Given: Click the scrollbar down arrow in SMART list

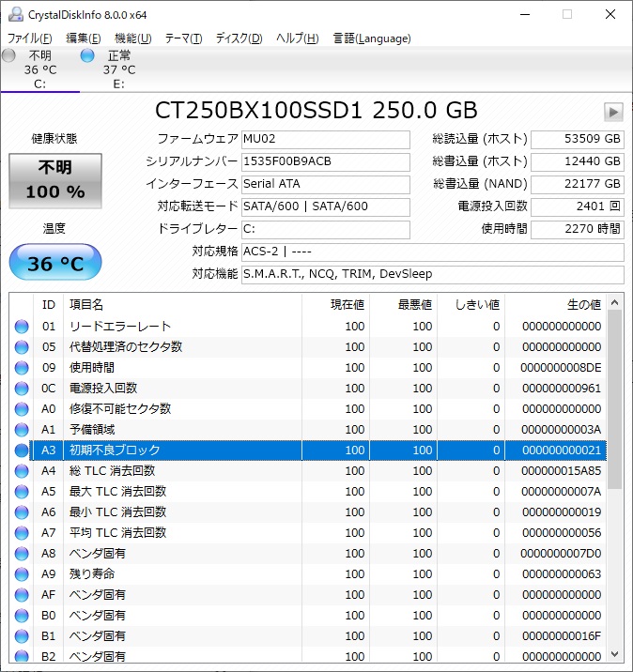Looking at the screenshot, I should tap(614, 654).
